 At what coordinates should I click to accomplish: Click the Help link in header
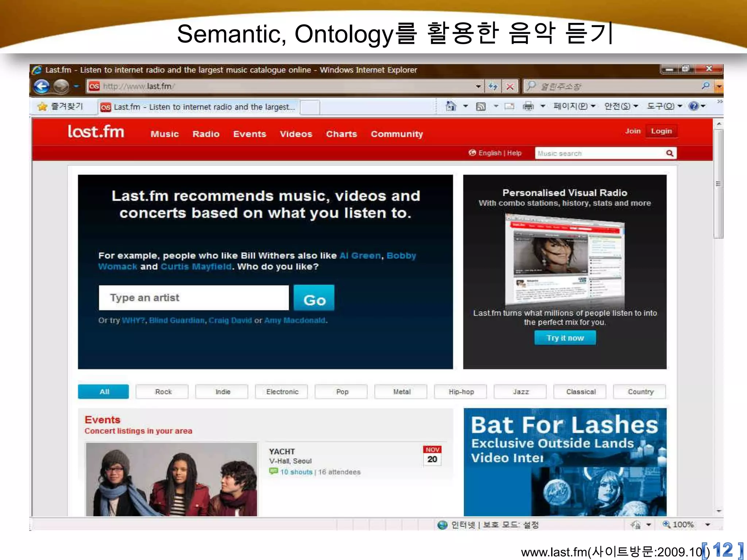(514, 153)
